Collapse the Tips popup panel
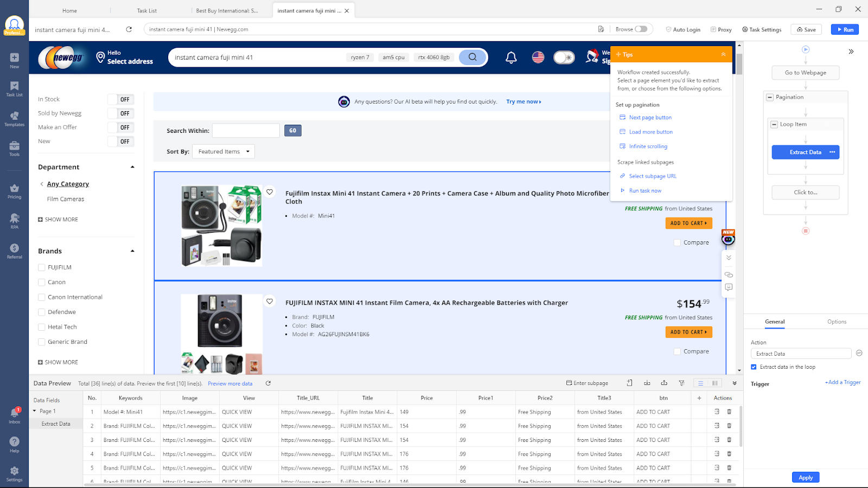Image resolution: width=868 pixels, height=488 pixels. (x=723, y=54)
